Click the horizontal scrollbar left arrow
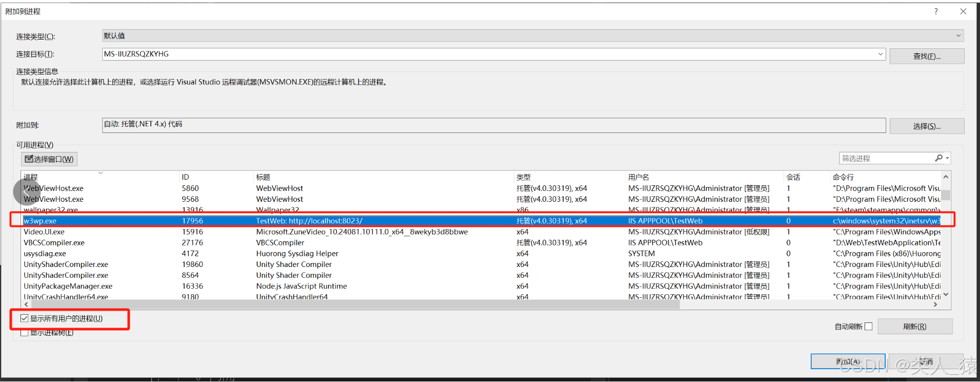The width and height of the screenshot is (980, 382). pyautogui.click(x=26, y=304)
